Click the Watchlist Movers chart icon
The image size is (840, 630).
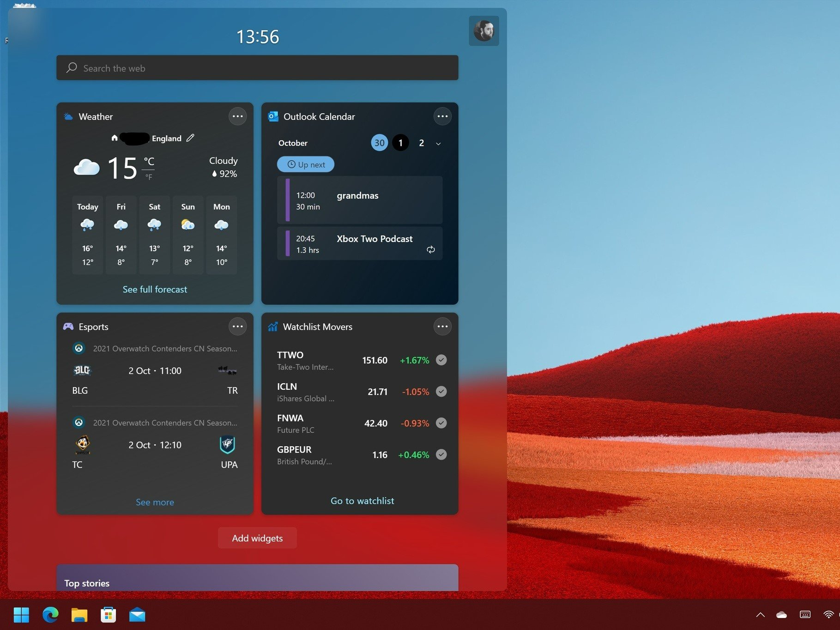[x=272, y=327]
